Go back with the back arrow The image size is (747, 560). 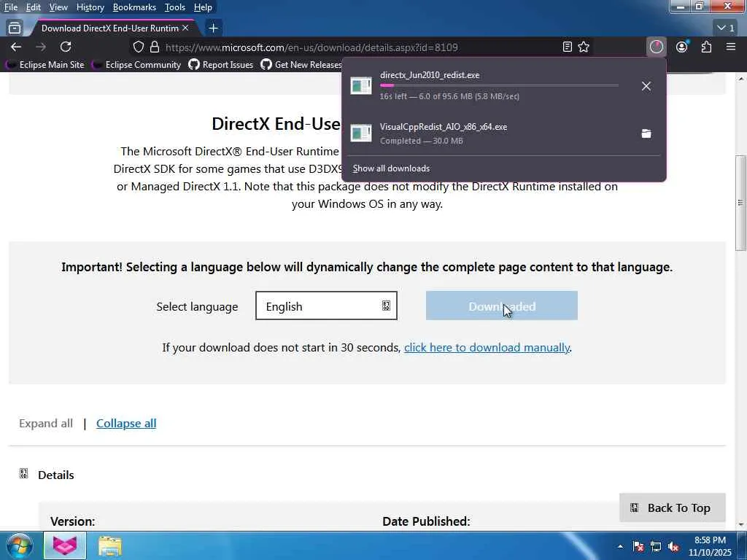pos(16,47)
